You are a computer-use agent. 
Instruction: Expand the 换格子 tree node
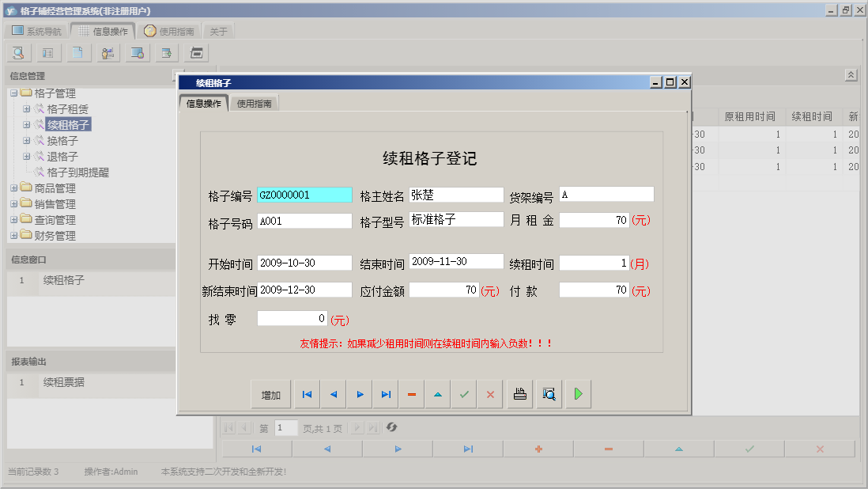pos(26,140)
